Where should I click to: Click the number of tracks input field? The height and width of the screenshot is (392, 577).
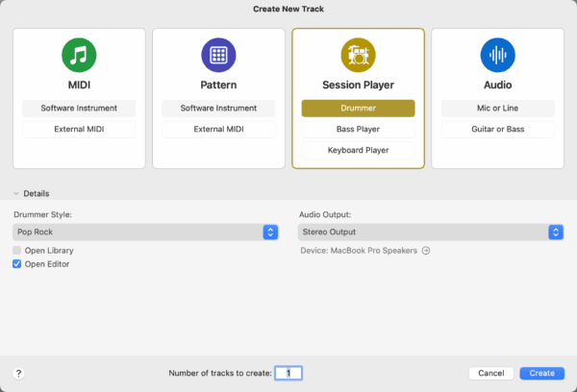[288, 373]
